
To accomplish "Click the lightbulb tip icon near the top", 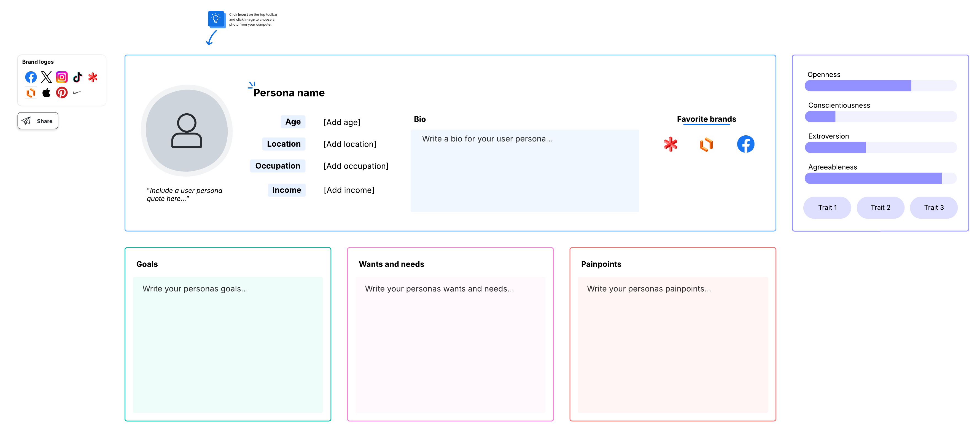I will point(216,19).
